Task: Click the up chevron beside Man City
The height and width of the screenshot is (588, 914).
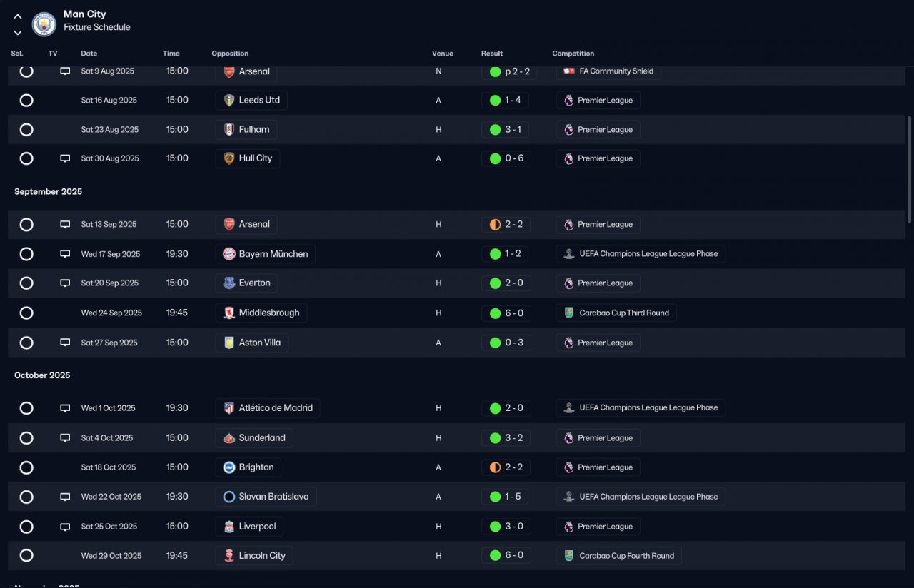Action: [18, 16]
